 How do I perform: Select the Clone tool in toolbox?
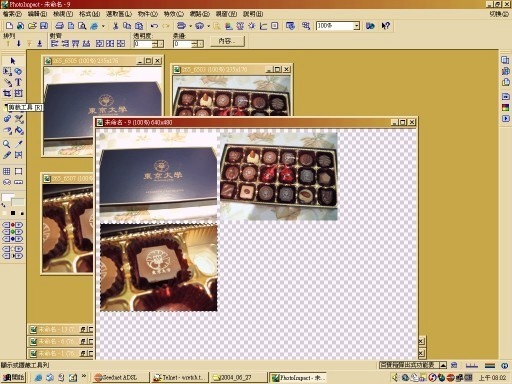coord(7,118)
